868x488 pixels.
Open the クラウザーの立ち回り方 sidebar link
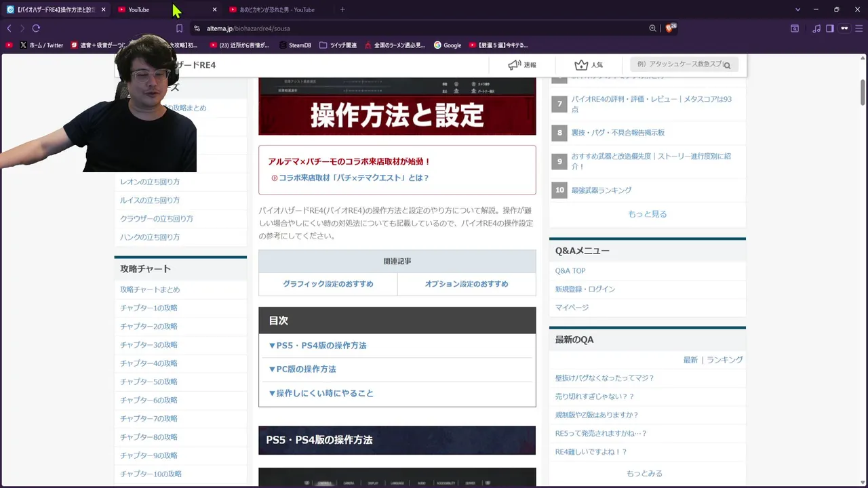coord(157,218)
